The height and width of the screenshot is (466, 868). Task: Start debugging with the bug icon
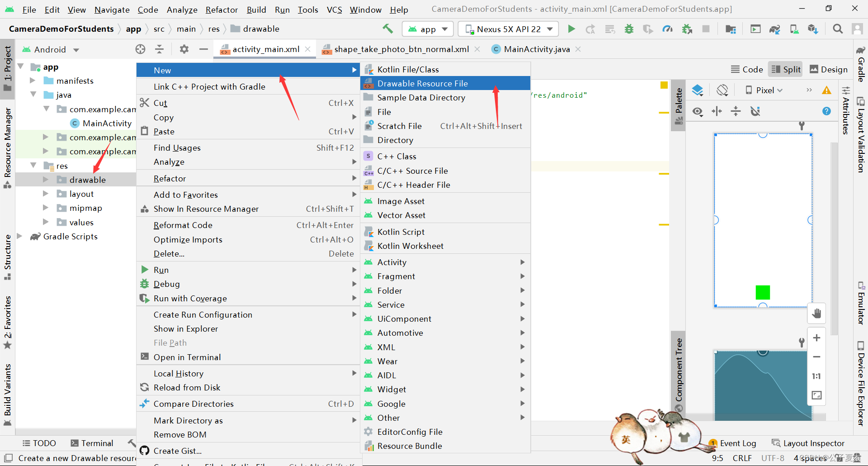coord(629,29)
